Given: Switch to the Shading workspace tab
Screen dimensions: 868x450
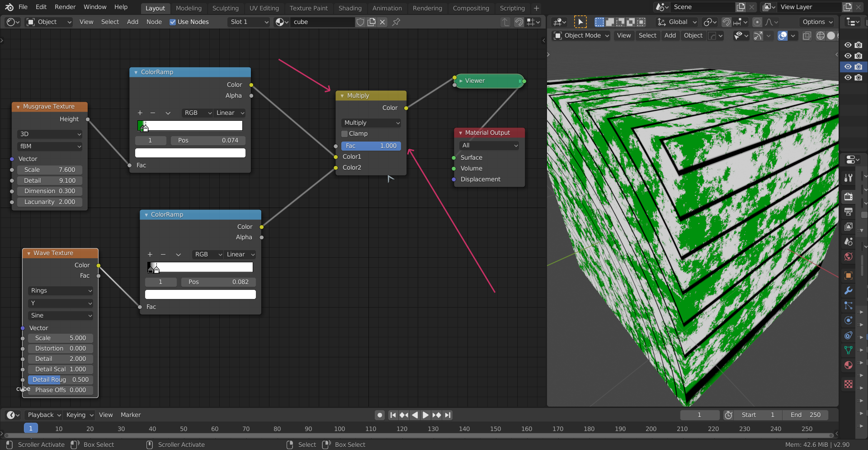Looking at the screenshot, I should click(x=350, y=8).
